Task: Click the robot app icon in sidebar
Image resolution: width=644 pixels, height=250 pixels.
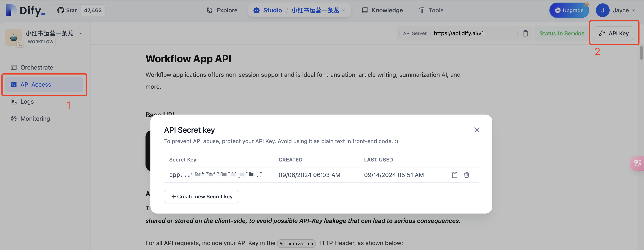Action: tap(14, 37)
